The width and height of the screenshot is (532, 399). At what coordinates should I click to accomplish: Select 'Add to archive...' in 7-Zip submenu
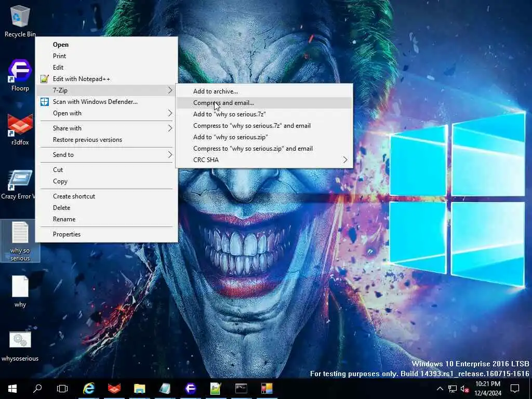(264, 91)
